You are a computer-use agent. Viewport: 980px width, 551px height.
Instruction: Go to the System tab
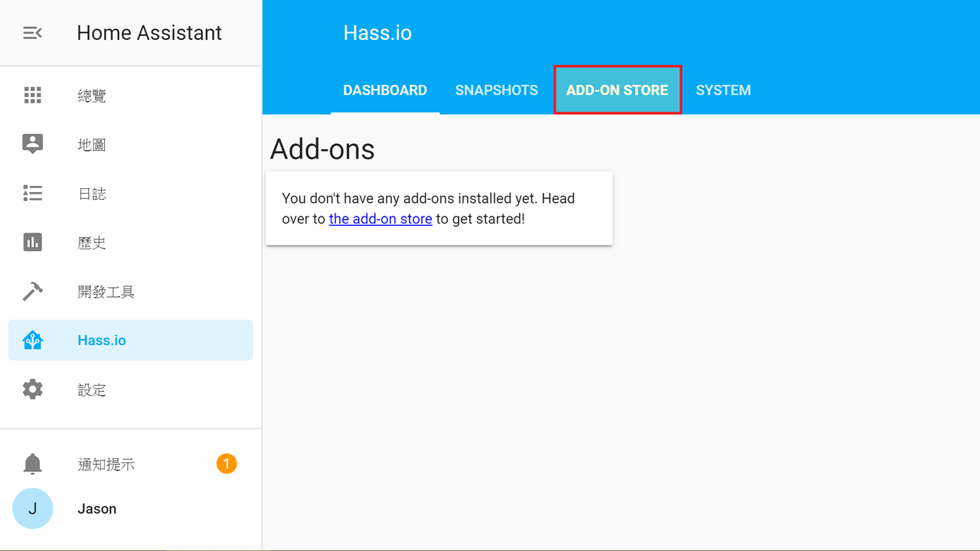tap(724, 90)
